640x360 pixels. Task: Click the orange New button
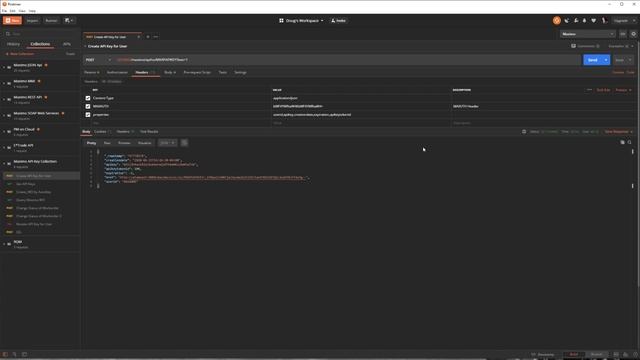(12, 20)
